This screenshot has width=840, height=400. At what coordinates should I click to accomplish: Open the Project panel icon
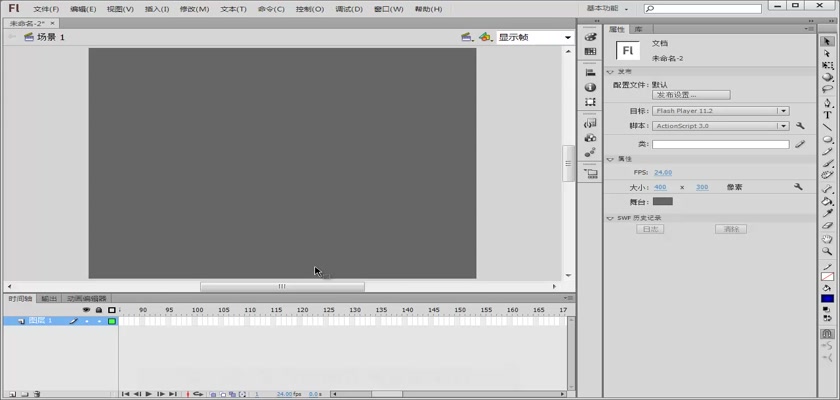point(590,173)
